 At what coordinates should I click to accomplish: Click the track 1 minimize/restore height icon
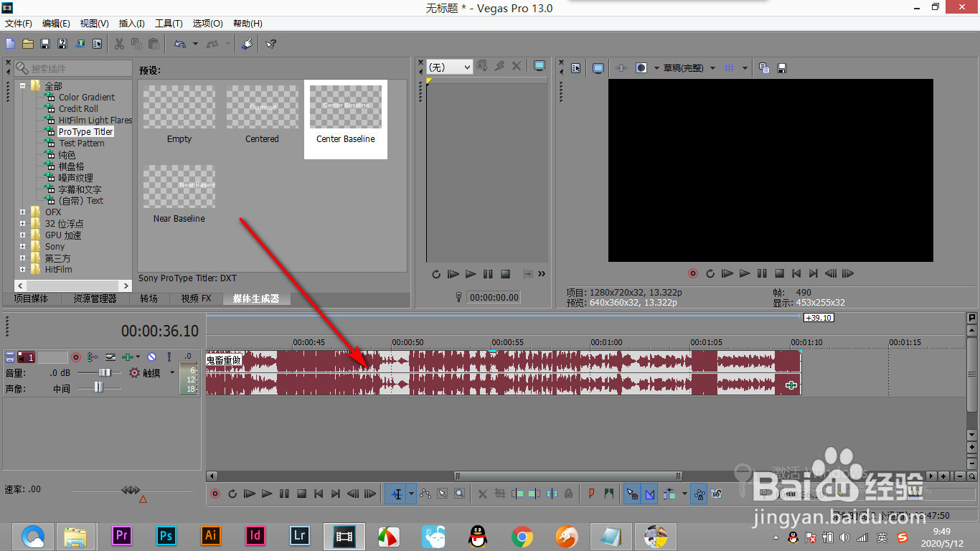click(10, 357)
